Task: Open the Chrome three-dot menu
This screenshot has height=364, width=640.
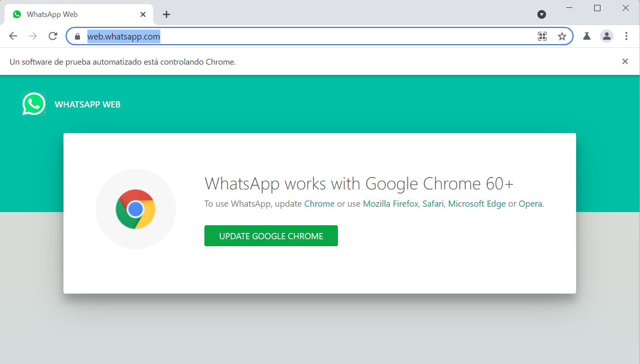Action: [x=626, y=36]
